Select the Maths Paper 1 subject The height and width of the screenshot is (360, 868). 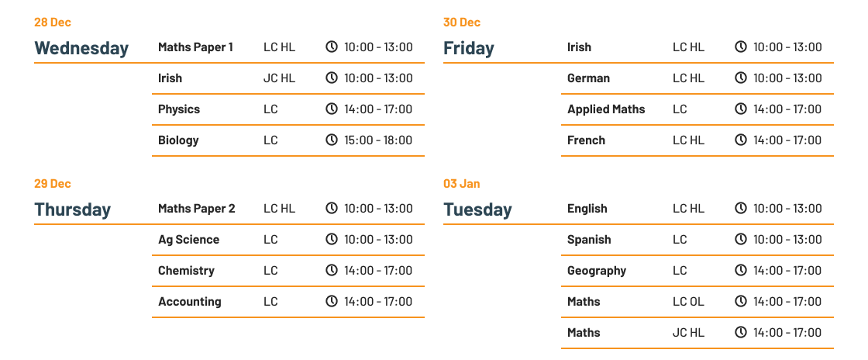click(195, 47)
